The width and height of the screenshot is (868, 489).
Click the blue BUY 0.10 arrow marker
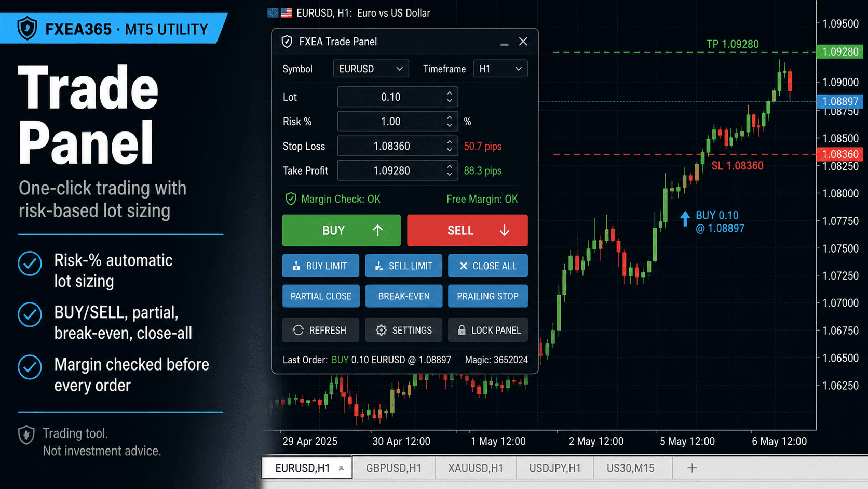coord(685,218)
